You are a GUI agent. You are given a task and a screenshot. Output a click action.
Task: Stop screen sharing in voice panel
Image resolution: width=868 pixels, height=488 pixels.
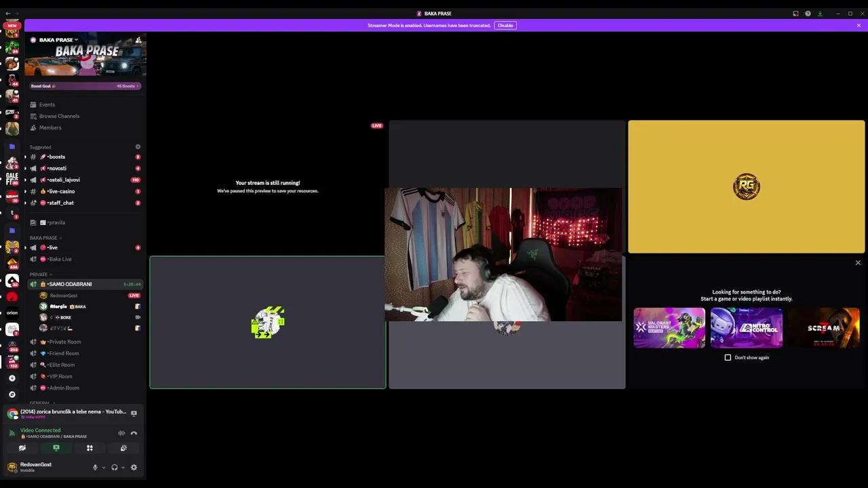point(56,448)
